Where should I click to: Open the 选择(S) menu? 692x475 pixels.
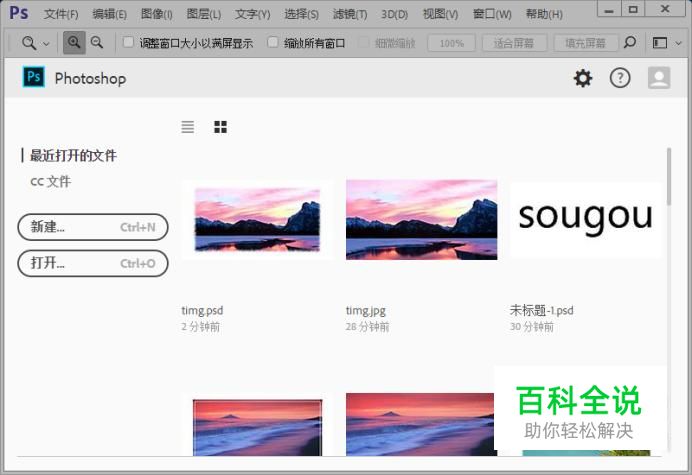pos(301,14)
